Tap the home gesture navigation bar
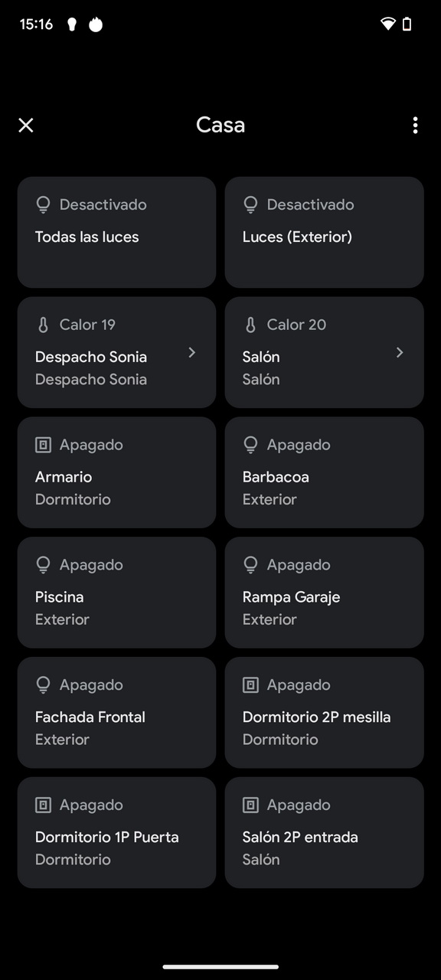This screenshot has width=441, height=980. point(220,967)
